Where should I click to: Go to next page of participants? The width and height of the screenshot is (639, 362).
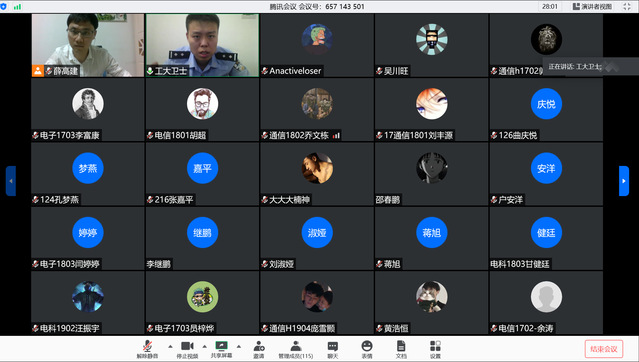(x=624, y=181)
